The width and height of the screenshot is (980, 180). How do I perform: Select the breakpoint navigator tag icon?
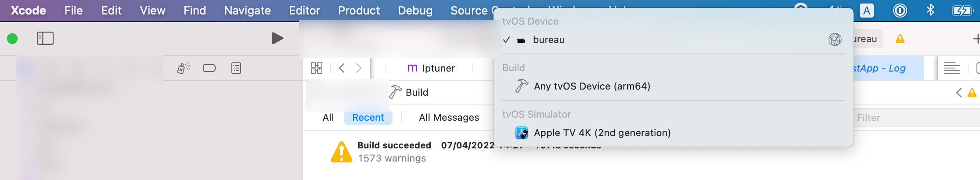point(209,68)
